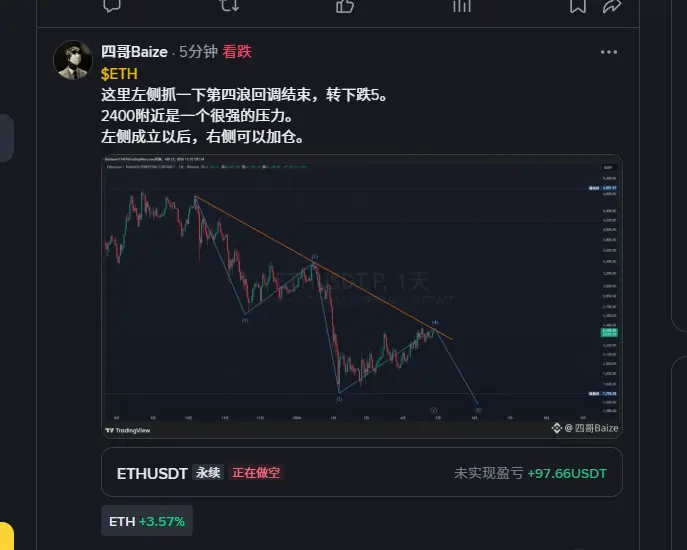Click the 正在做空 shorting status tag
This screenshot has width=687, height=550.
coord(256,472)
